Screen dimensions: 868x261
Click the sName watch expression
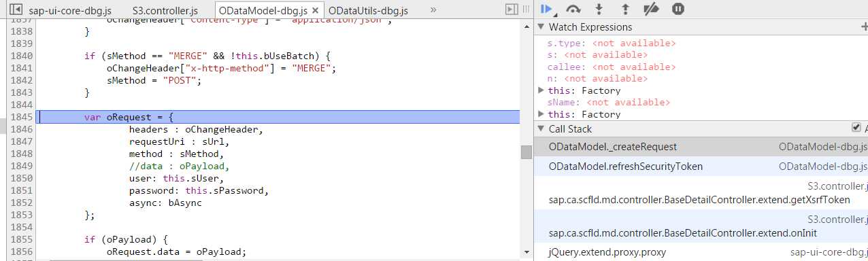click(609, 102)
